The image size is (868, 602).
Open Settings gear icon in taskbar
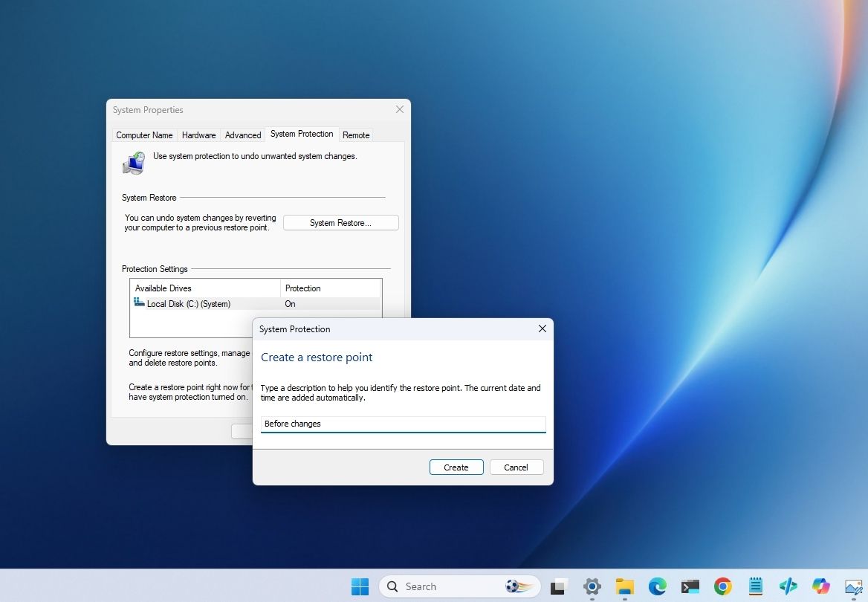pos(592,586)
